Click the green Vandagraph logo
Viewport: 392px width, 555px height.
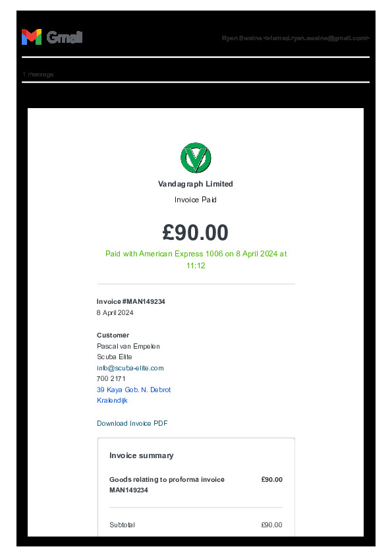pyautogui.click(x=196, y=158)
